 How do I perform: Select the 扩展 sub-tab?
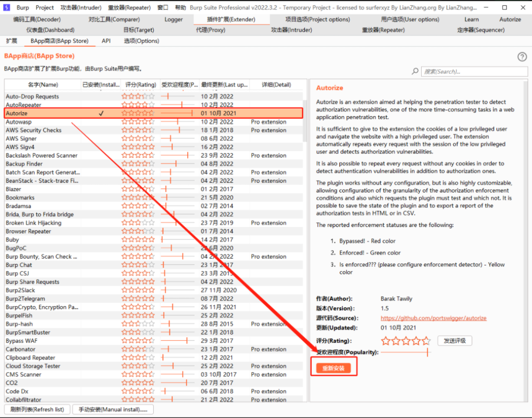[11, 41]
